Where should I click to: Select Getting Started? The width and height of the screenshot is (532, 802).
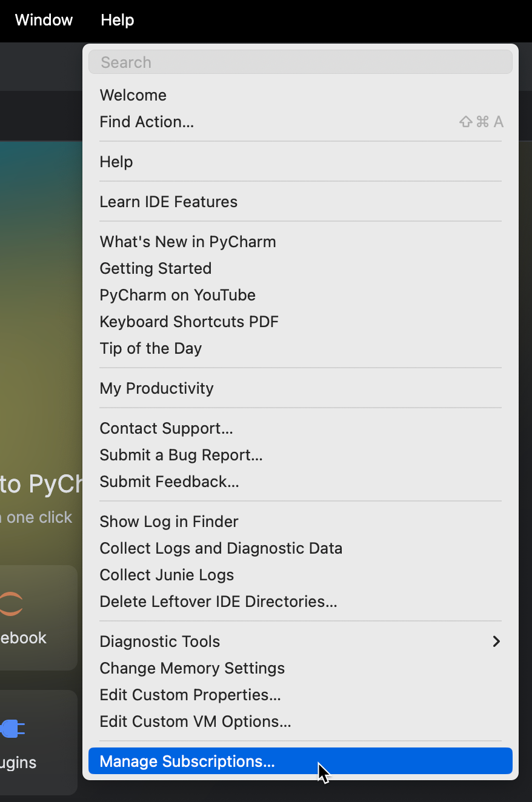coord(155,268)
